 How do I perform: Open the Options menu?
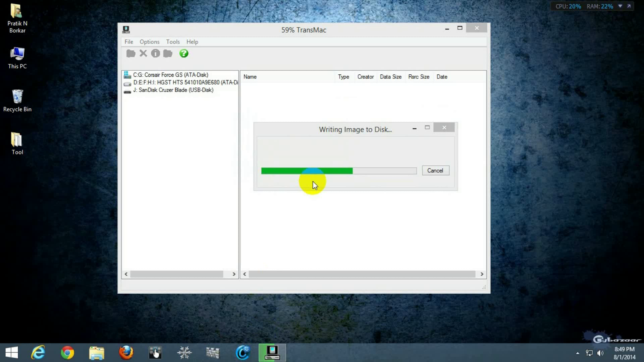(150, 42)
